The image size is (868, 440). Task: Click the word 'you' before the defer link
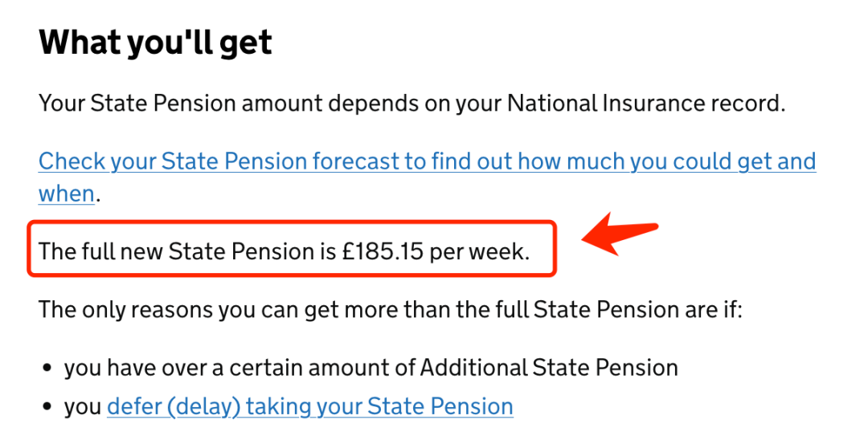point(83,409)
